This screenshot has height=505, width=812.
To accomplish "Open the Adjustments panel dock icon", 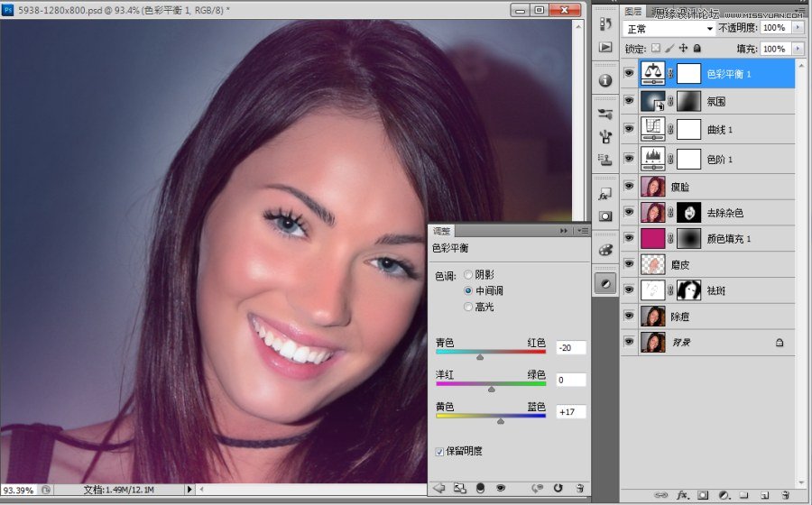I will (604, 283).
